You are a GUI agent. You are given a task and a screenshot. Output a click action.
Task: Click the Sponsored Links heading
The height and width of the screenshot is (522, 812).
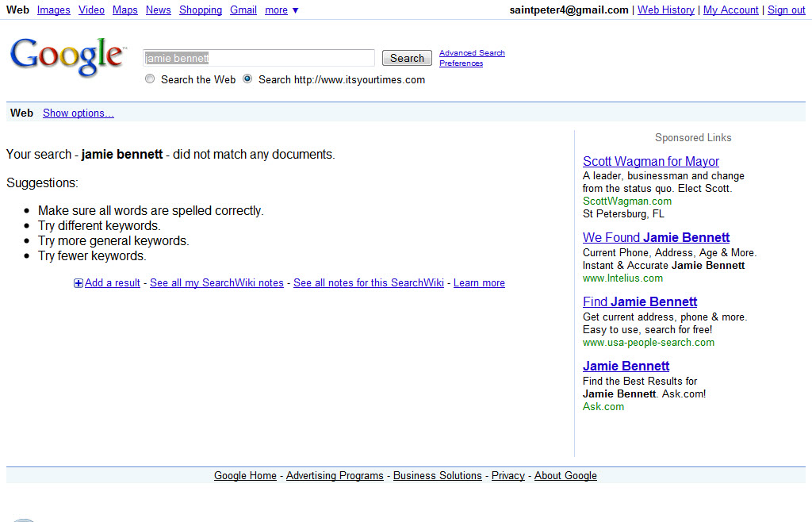(693, 138)
